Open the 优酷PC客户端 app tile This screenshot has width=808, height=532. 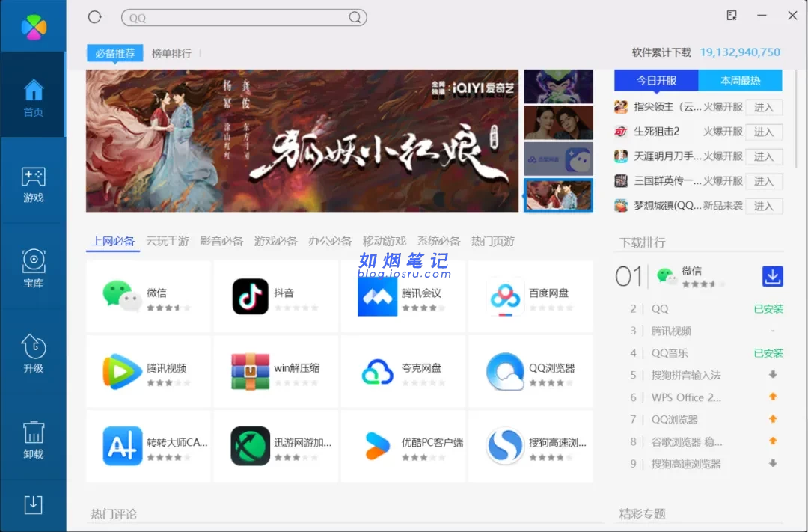[403, 447]
